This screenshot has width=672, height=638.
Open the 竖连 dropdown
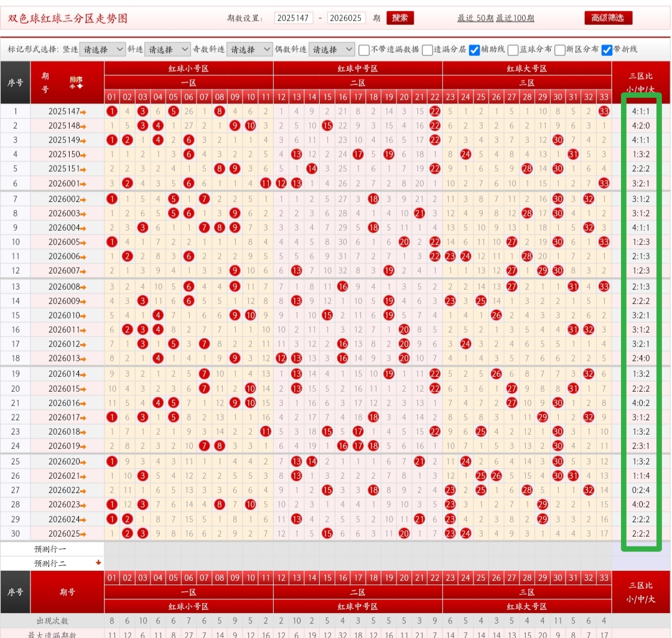(x=103, y=49)
